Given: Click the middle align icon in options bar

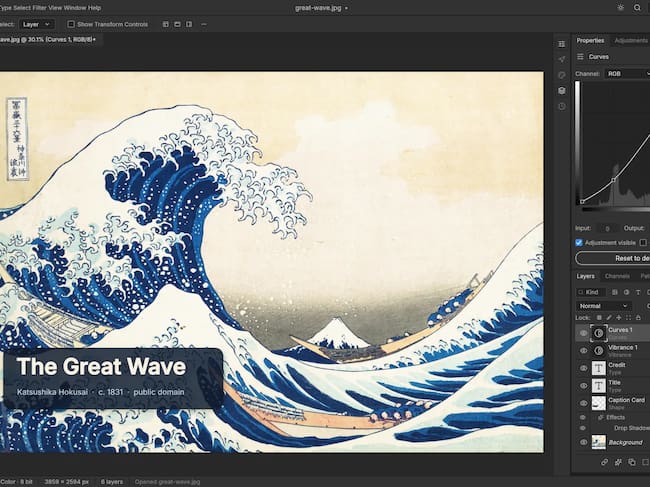Looking at the screenshot, I should click(x=177, y=24).
